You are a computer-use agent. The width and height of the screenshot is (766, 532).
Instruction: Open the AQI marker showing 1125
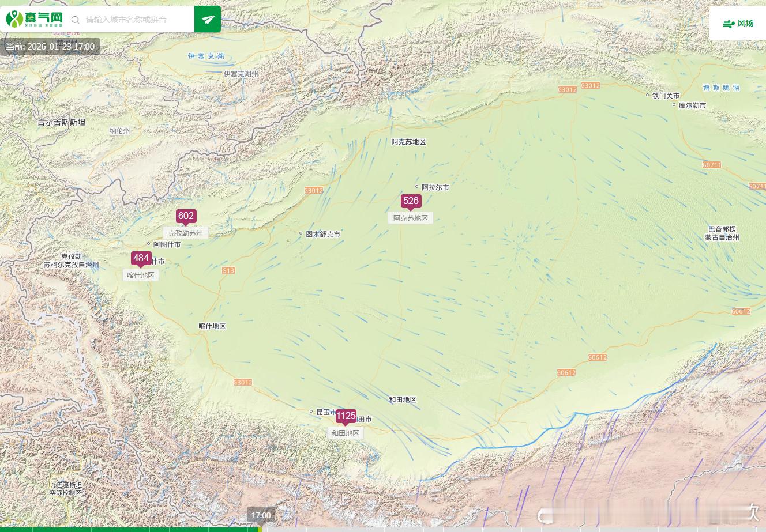[346, 416]
